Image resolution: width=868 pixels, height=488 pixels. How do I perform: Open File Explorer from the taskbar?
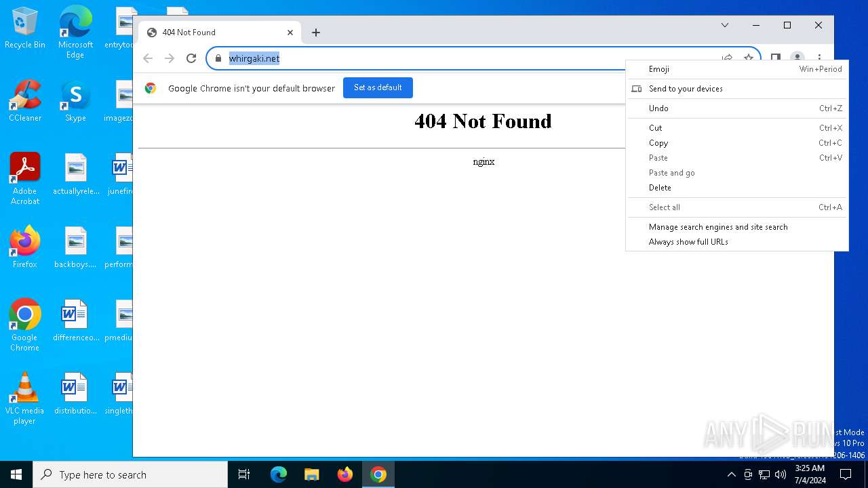pyautogui.click(x=311, y=474)
